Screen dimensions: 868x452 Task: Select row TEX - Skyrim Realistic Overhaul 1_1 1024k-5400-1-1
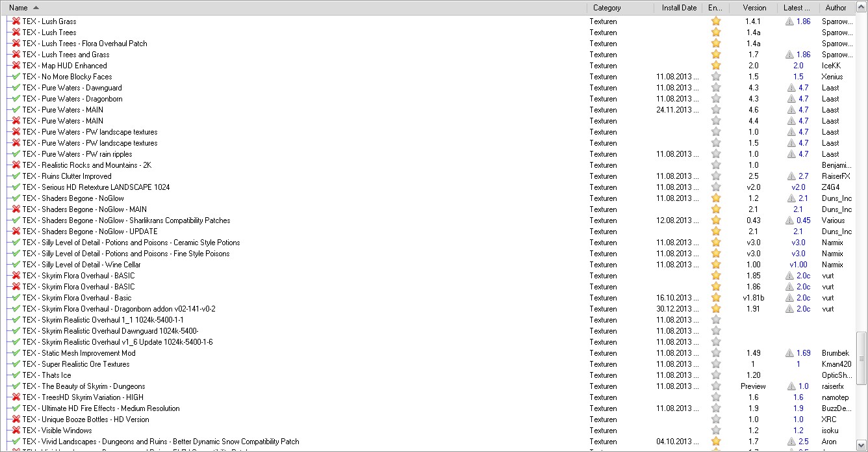[429, 320]
